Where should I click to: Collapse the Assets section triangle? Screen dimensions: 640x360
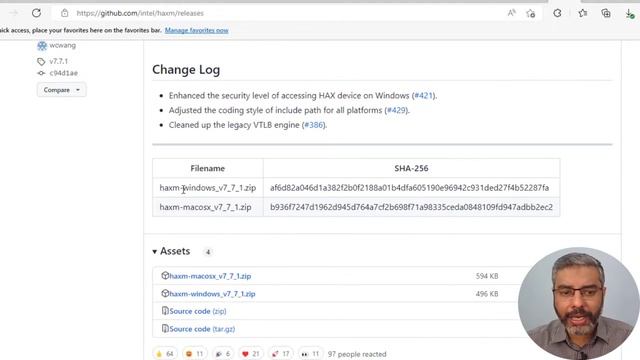tap(155, 251)
